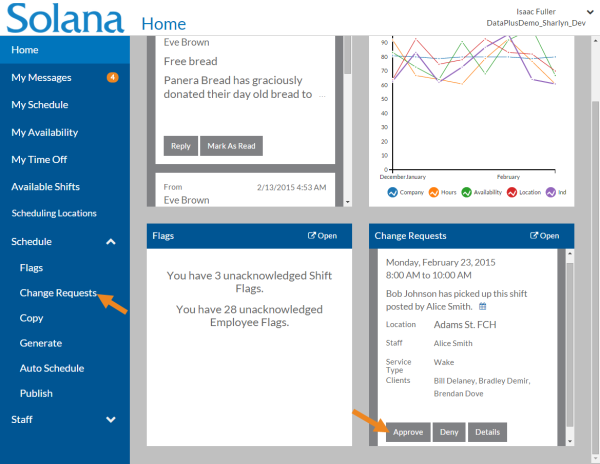
Task: Collapse the Schedule sidebar section
Action: (110, 241)
